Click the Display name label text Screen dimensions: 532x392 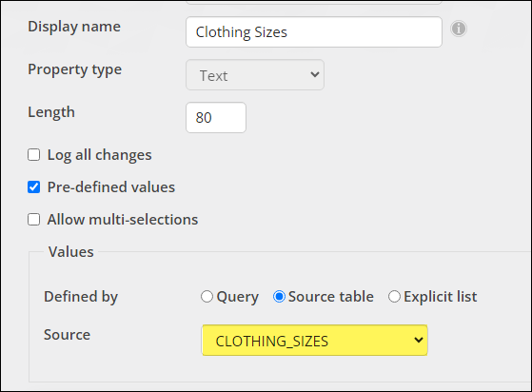[x=74, y=27]
